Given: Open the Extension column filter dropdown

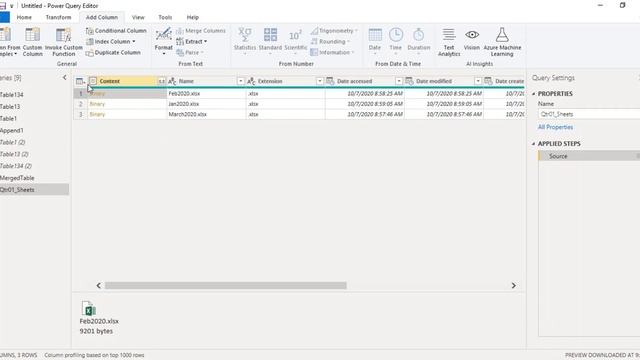Looking at the screenshot, I should pos(320,81).
